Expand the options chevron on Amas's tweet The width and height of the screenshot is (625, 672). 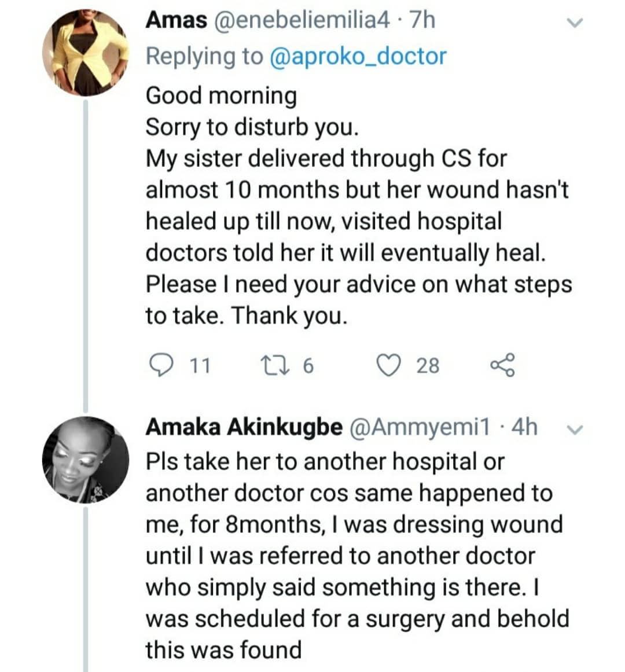[x=575, y=23]
